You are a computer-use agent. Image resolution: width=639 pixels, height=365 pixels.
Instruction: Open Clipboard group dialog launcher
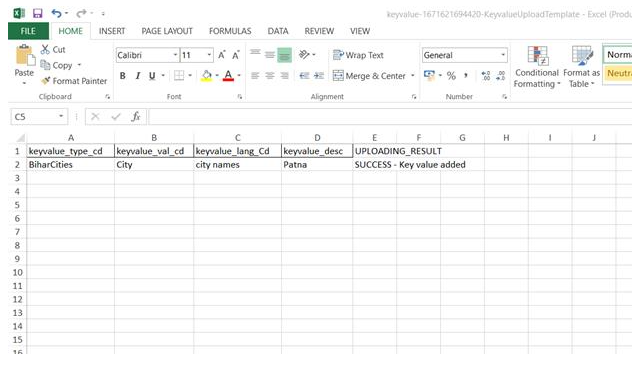point(108,97)
